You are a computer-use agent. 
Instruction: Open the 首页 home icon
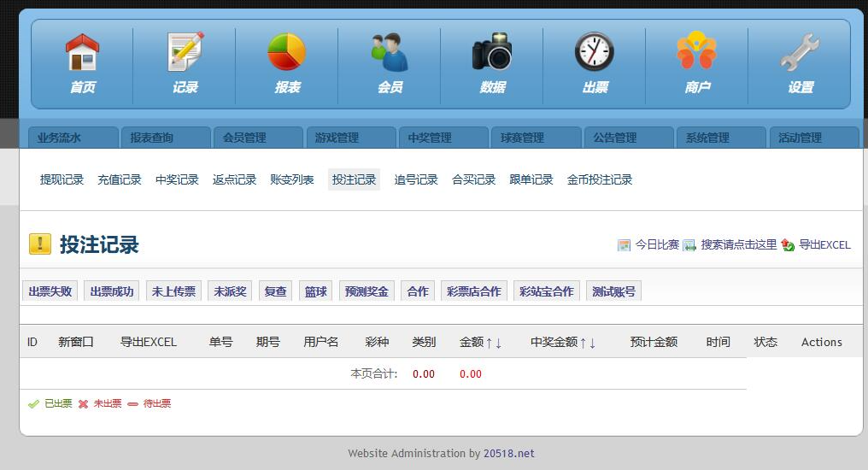click(x=83, y=52)
